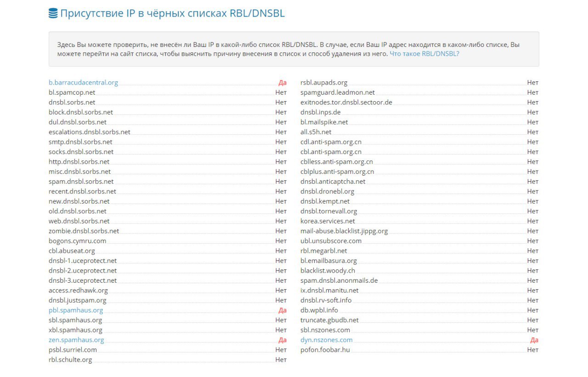
Task: Select the http.dnsbl.sorbs.net entry
Action: [x=79, y=161]
